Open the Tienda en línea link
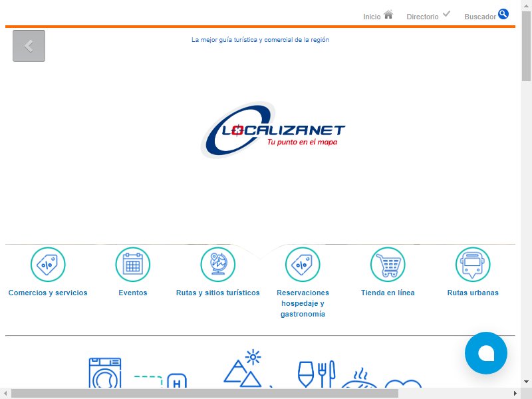 pyautogui.click(x=388, y=293)
